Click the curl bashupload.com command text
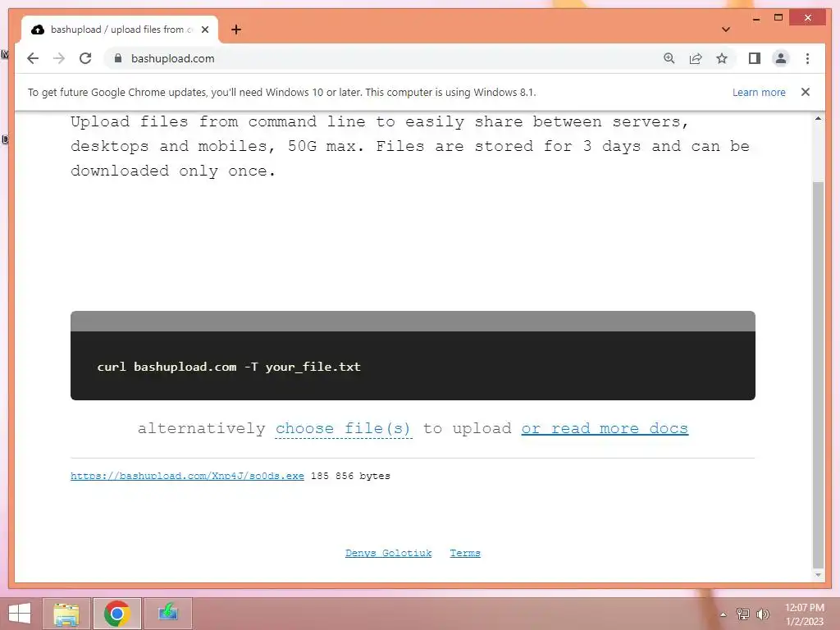This screenshot has width=840, height=630. click(229, 367)
